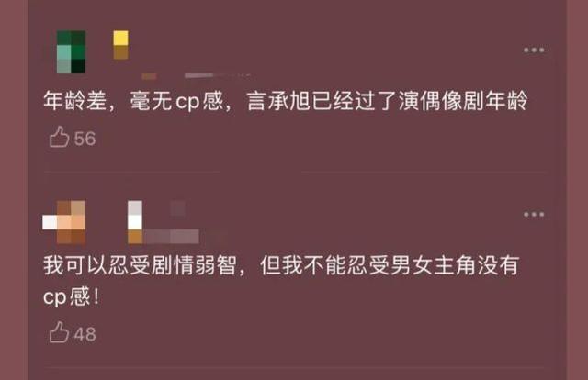Click the 48 like count
This screenshot has height=380, width=588.
tap(85, 334)
